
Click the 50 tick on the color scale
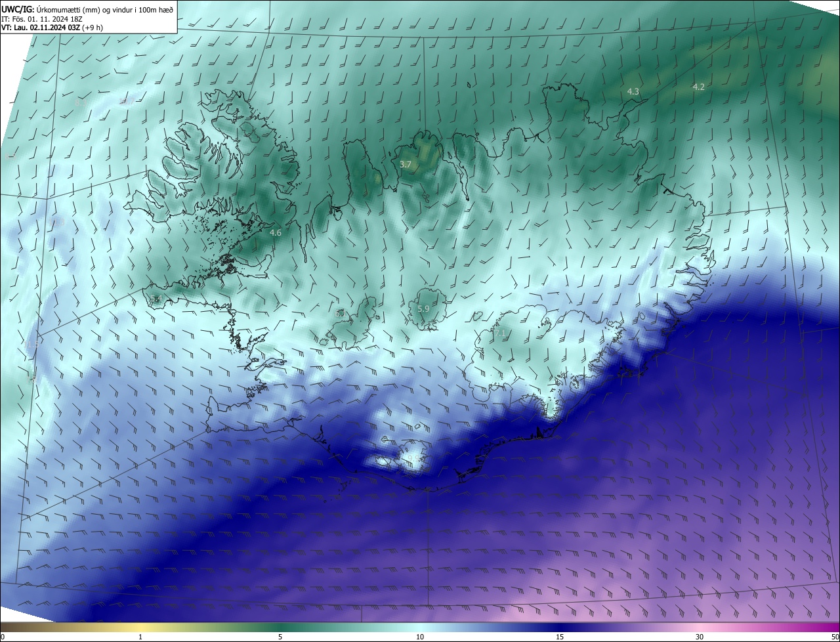pos(835,637)
